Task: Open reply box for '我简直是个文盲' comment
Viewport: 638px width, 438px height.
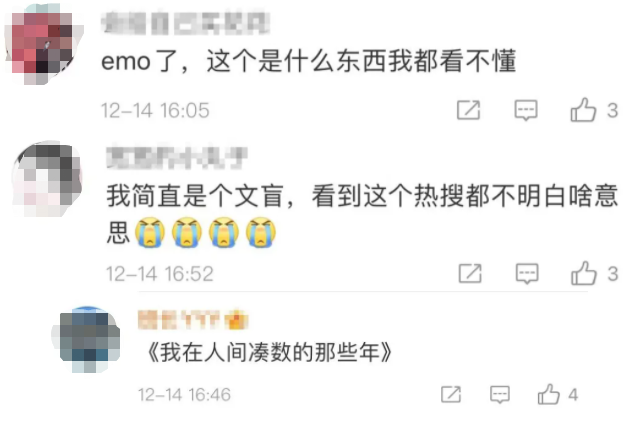Action: (527, 273)
